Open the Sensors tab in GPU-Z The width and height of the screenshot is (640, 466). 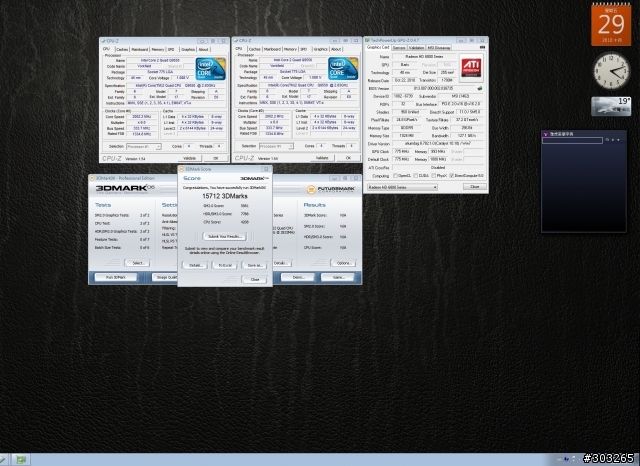[399, 48]
